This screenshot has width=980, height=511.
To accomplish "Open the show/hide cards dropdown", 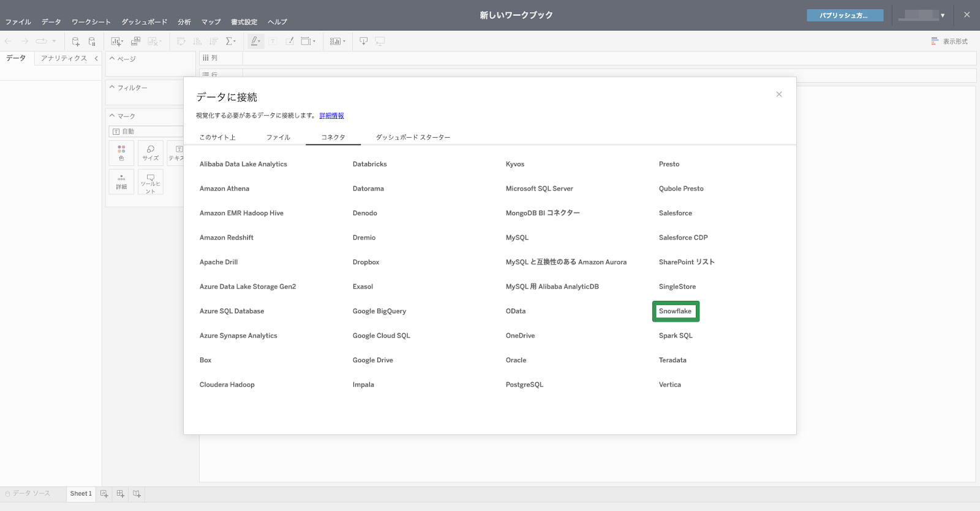I will tap(337, 42).
